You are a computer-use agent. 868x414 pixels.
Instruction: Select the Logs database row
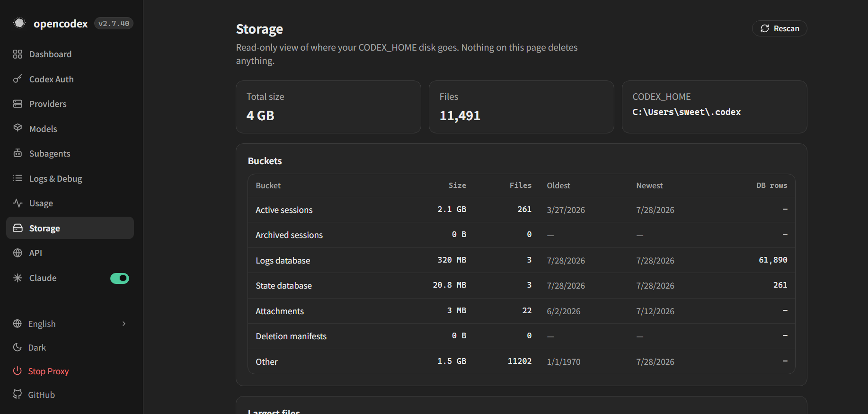tap(521, 260)
